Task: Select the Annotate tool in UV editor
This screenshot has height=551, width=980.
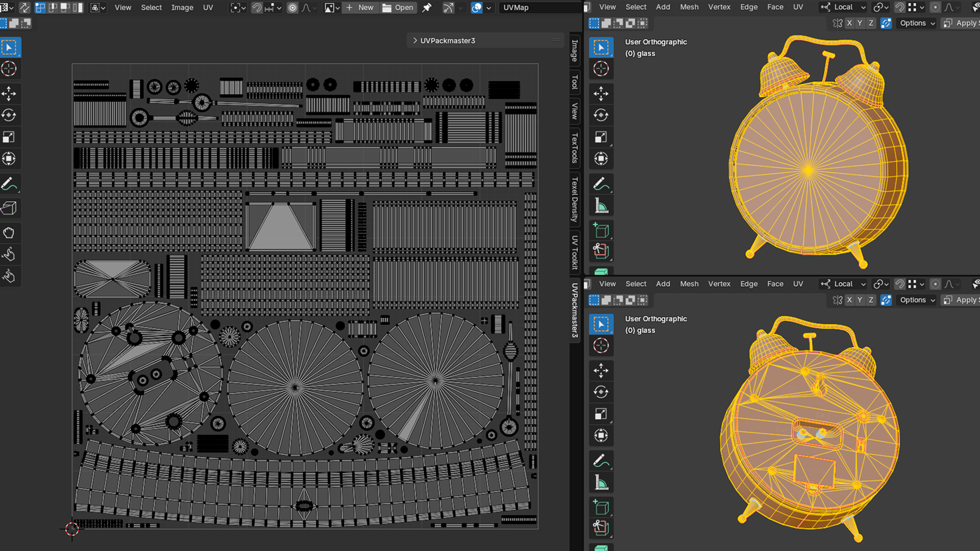Action: [9, 184]
